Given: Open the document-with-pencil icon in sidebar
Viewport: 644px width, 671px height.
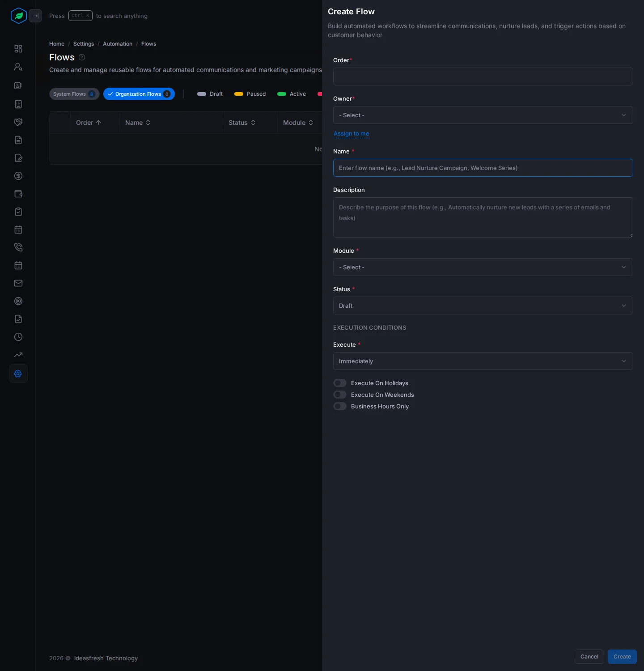Looking at the screenshot, I should [18, 158].
